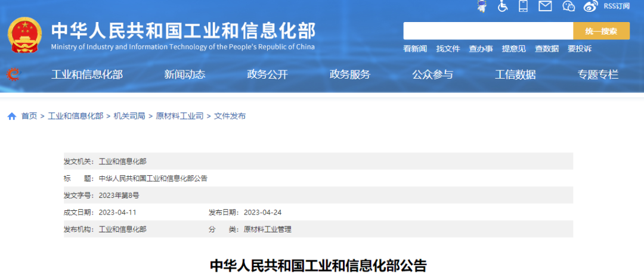Open the envelope mail icon
The height and width of the screenshot is (277, 644).
pos(545,6)
